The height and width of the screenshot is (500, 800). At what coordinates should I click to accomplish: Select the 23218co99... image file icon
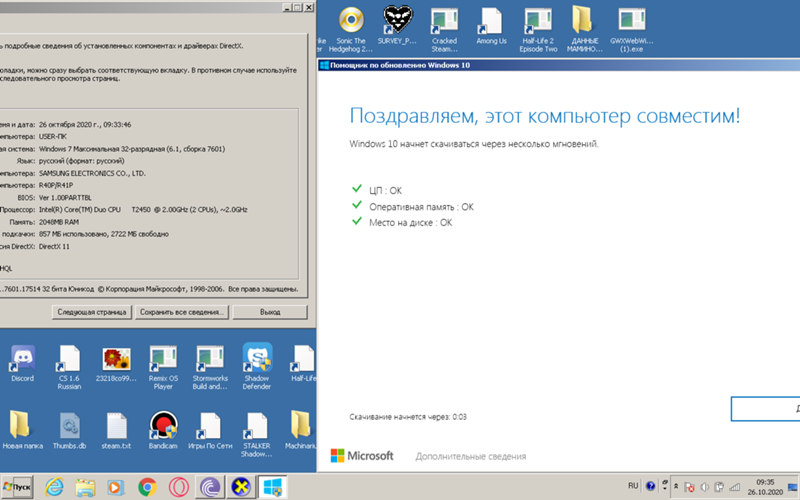[x=116, y=363]
